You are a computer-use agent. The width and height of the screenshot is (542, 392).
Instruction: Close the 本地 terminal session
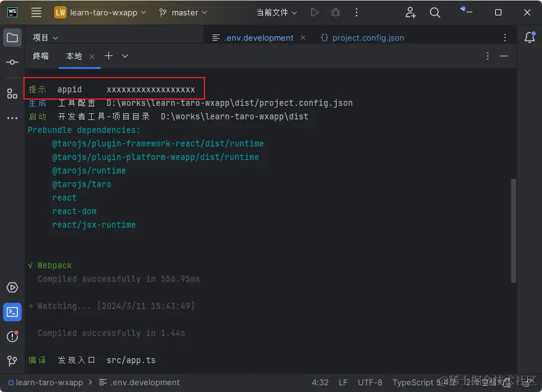[x=92, y=56]
